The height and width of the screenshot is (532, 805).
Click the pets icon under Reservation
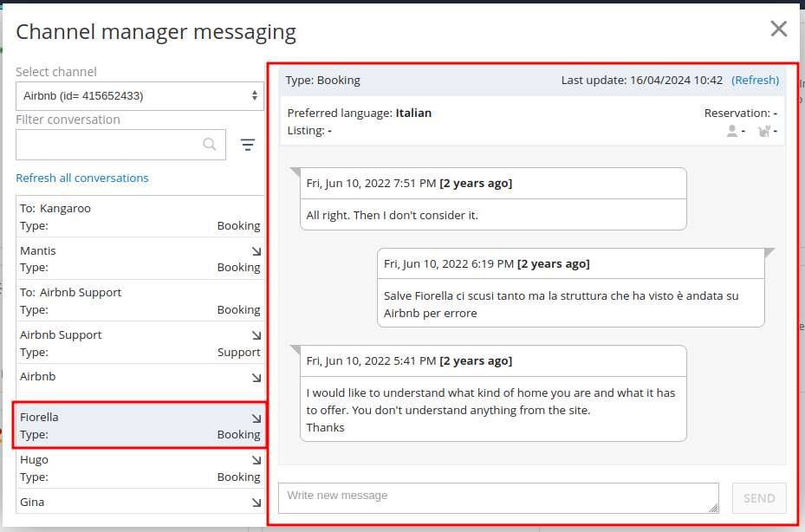764,131
